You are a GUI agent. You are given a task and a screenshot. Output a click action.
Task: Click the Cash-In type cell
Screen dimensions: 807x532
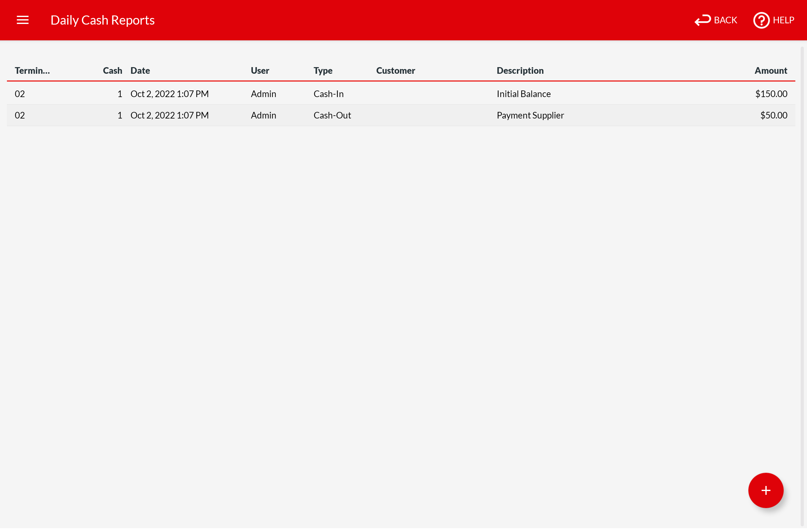(328, 94)
